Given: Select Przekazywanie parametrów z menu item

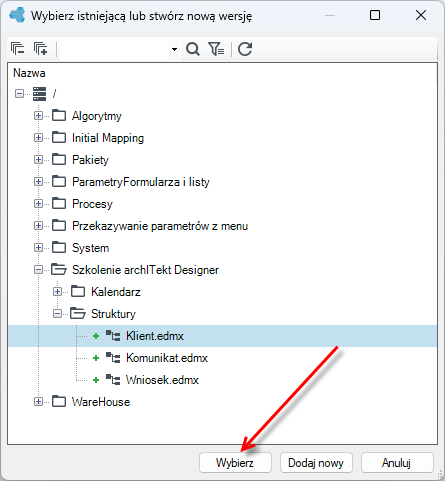Looking at the screenshot, I should (160, 226).
